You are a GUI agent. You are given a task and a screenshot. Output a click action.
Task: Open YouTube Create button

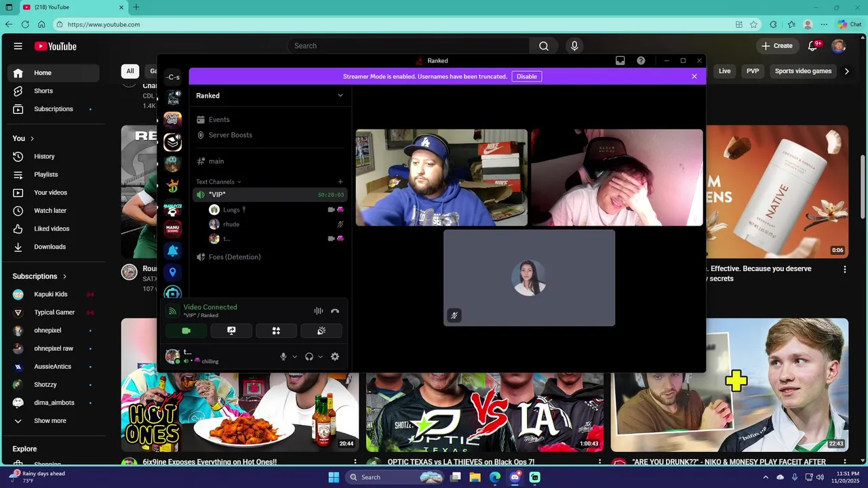tap(777, 46)
